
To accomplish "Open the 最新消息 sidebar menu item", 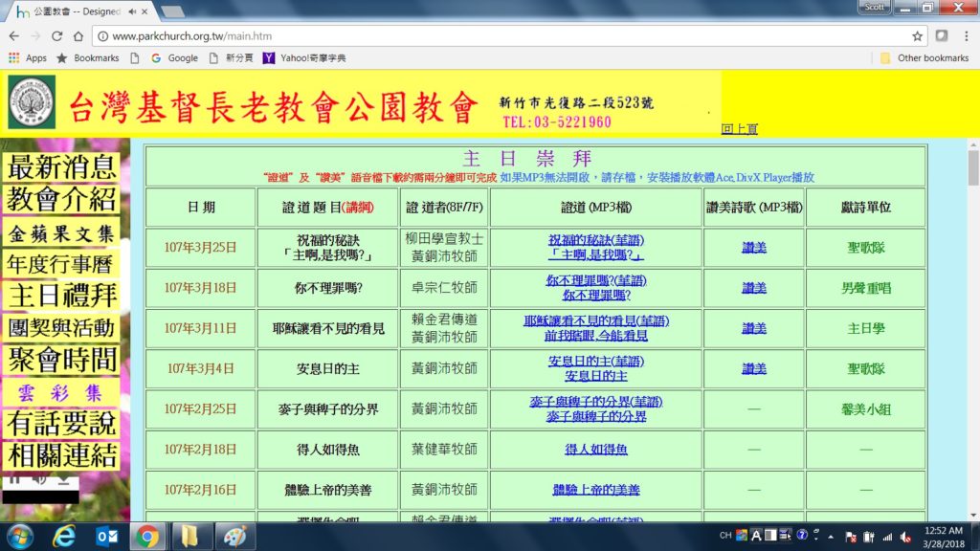I will pos(62,166).
